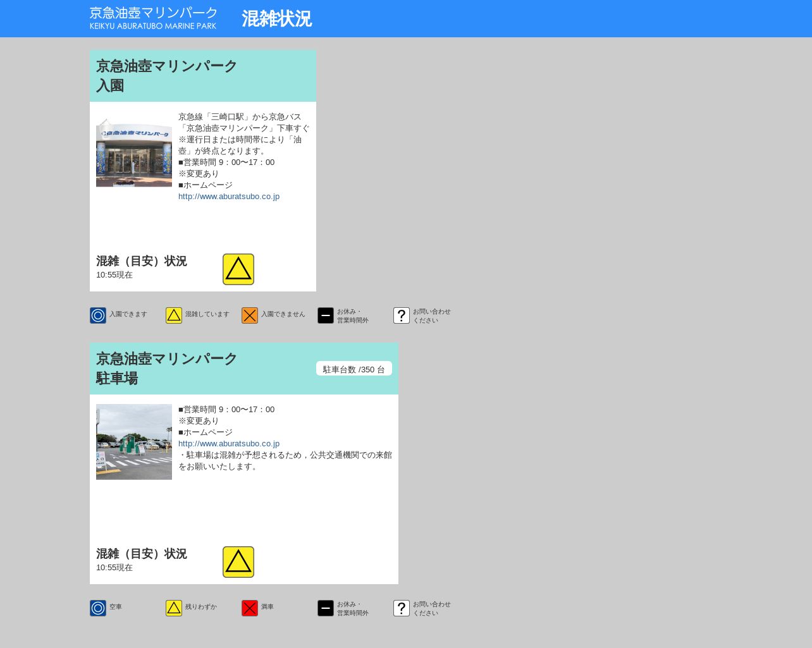This screenshot has width=812, height=648.
Task: Click the black minus icon in admission legend
Action: [326, 315]
